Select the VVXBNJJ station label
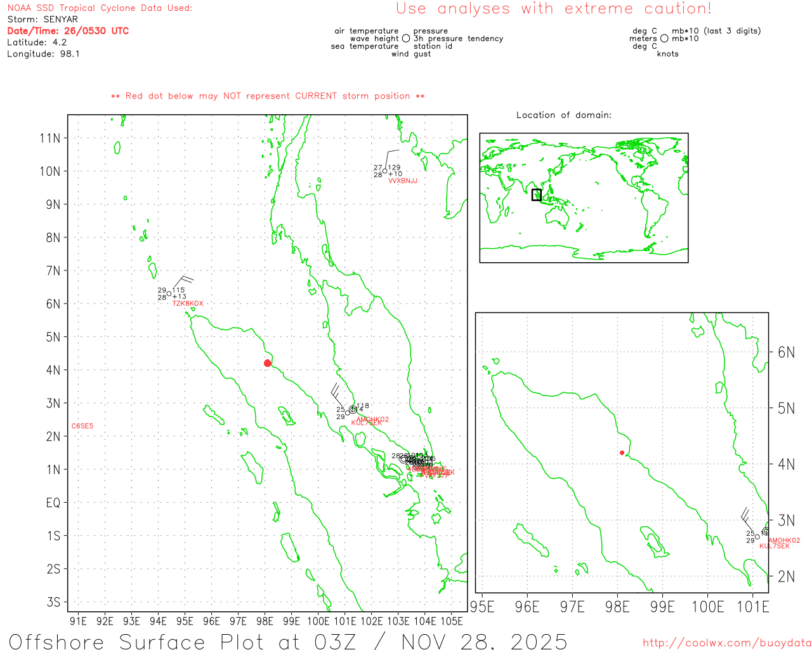 point(403,181)
